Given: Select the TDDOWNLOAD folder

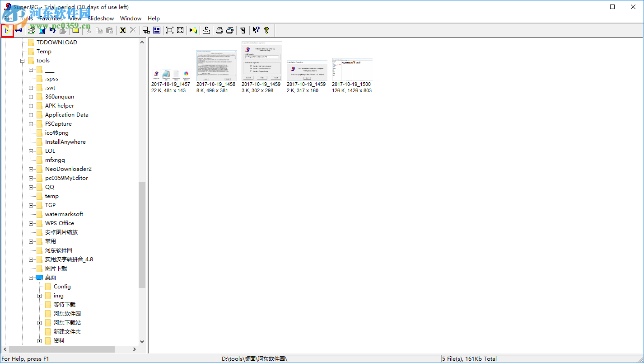Looking at the screenshot, I should tap(57, 42).
